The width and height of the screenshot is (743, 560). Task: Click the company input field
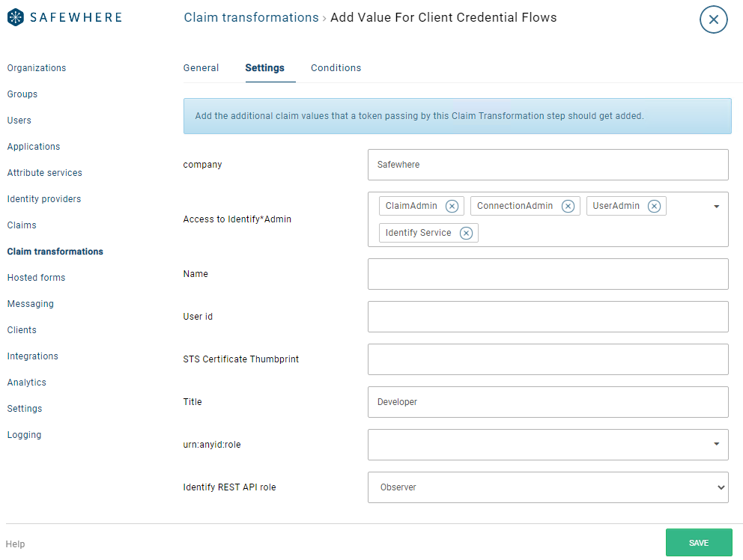click(x=548, y=165)
